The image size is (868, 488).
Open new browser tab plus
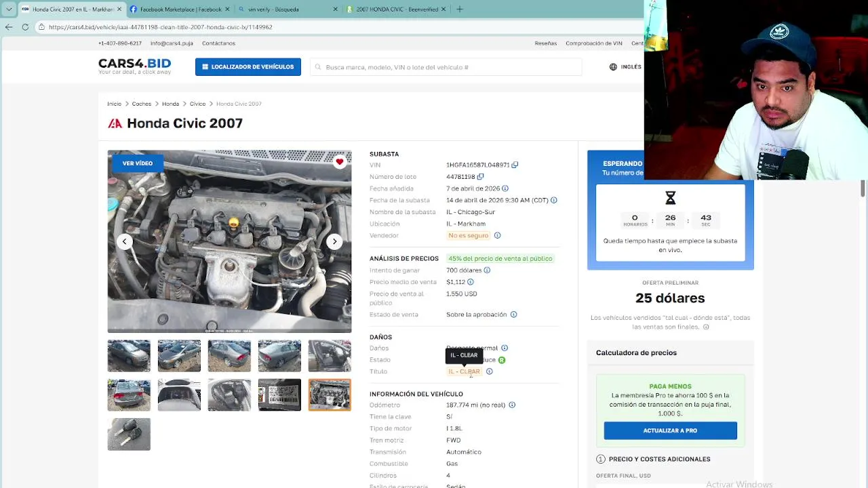click(x=460, y=9)
